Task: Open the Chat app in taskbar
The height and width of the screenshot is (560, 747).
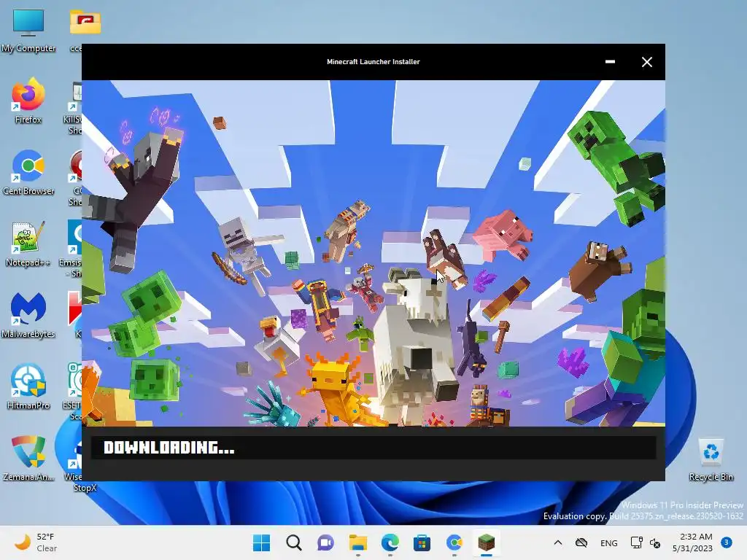Action: coord(325,542)
